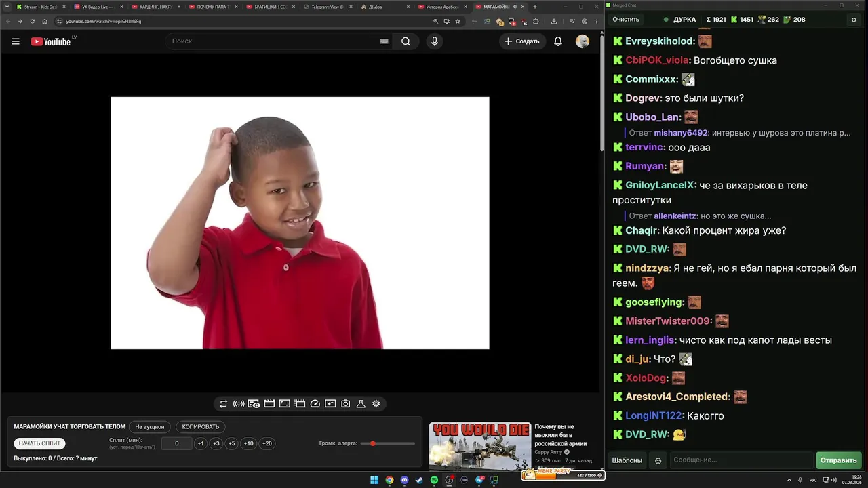The width and height of the screenshot is (868, 488).
Task: Open YouTube notifications bell
Action: tap(558, 41)
